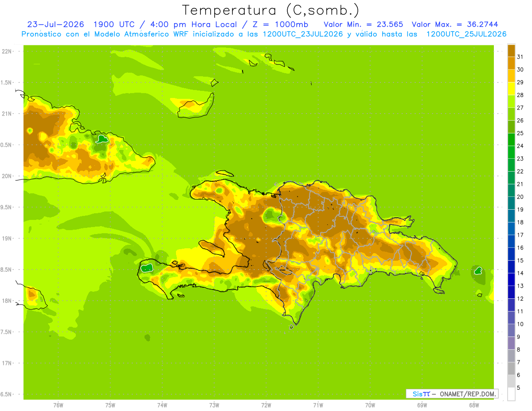
Task: Click the "71W" longitude axis label
Action: pyautogui.click(x=318, y=405)
